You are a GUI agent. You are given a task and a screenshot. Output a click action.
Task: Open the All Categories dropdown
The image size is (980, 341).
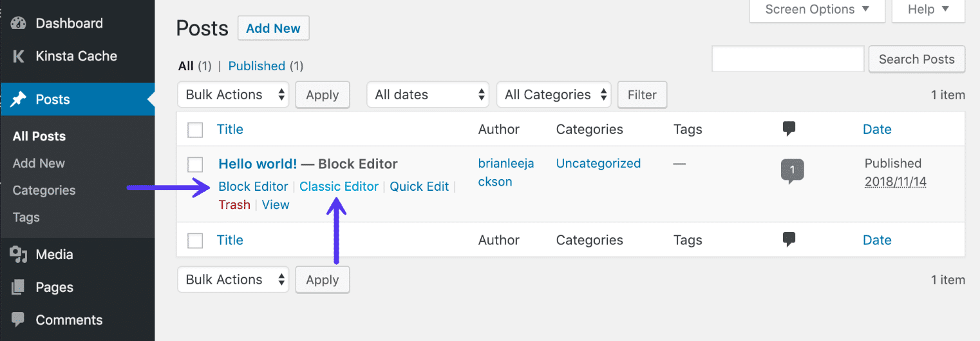tap(554, 95)
